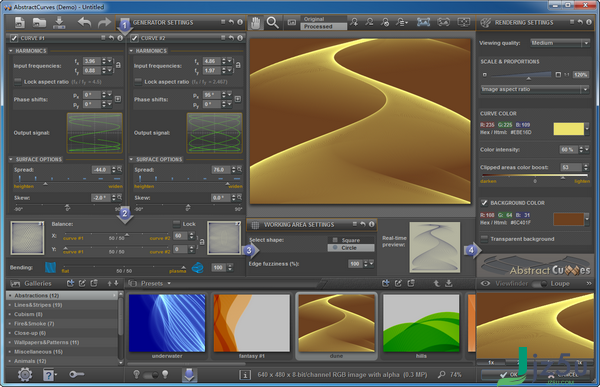Edit the selected gallery via pencil icon
The image size is (600, 387).
tap(82, 283)
